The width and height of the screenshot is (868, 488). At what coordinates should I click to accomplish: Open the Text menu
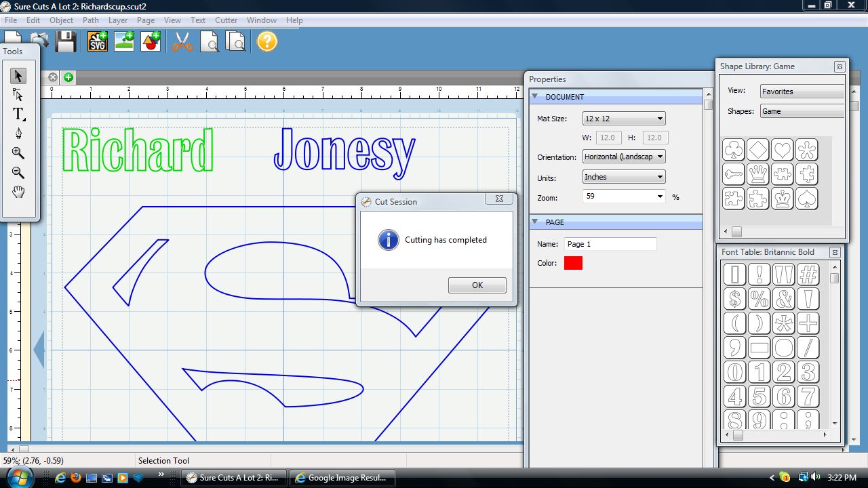click(198, 20)
